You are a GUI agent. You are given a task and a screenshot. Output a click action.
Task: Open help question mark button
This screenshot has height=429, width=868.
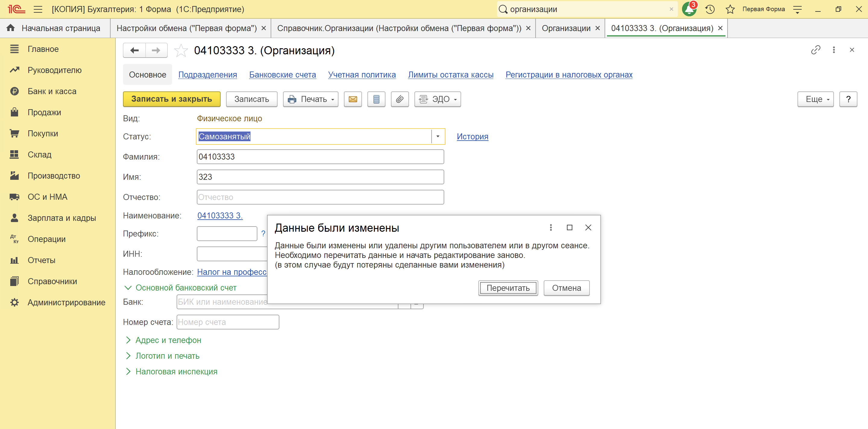pos(848,99)
